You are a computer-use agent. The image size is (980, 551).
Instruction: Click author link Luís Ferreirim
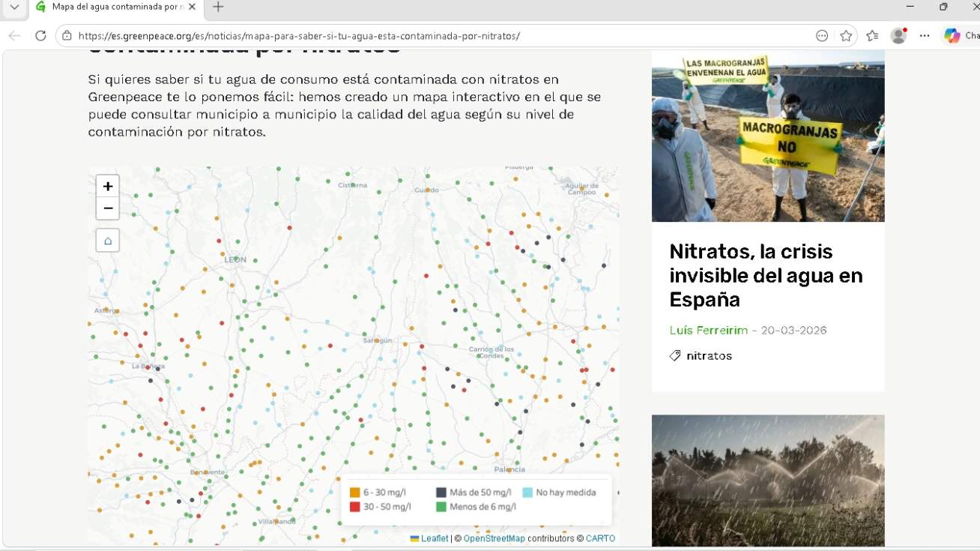click(710, 331)
